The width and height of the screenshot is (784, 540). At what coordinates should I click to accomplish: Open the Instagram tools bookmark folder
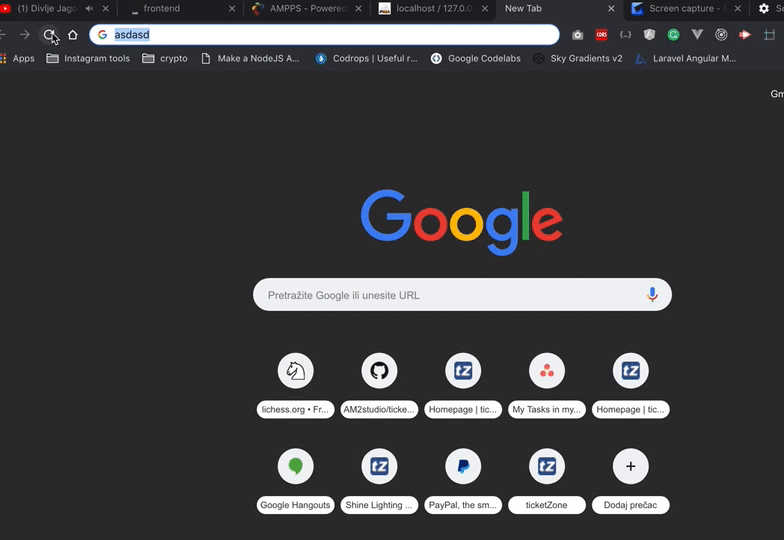88,58
